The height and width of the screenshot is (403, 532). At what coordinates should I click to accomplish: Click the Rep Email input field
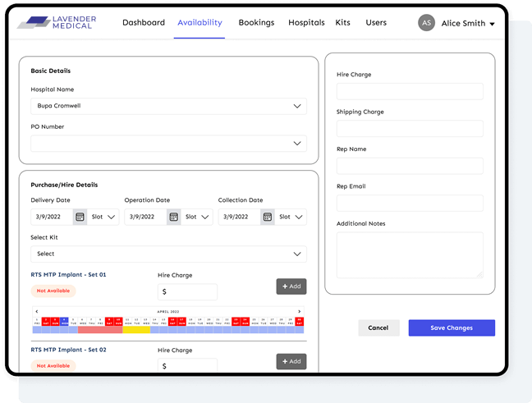click(410, 203)
